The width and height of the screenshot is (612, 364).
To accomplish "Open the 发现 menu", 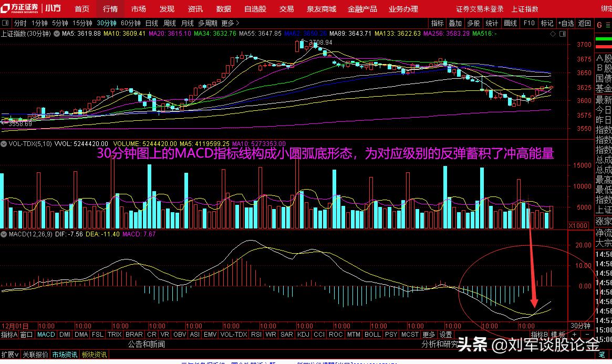I will tap(167, 8).
